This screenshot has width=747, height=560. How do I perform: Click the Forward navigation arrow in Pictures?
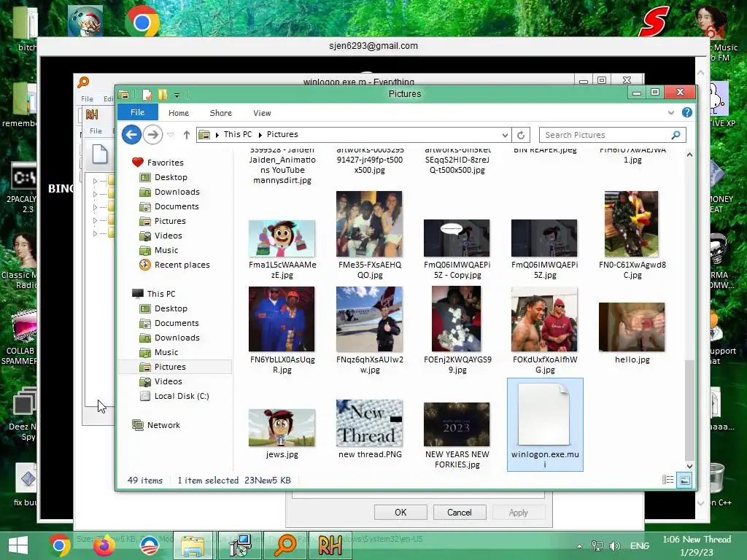[x=152, y=135]
